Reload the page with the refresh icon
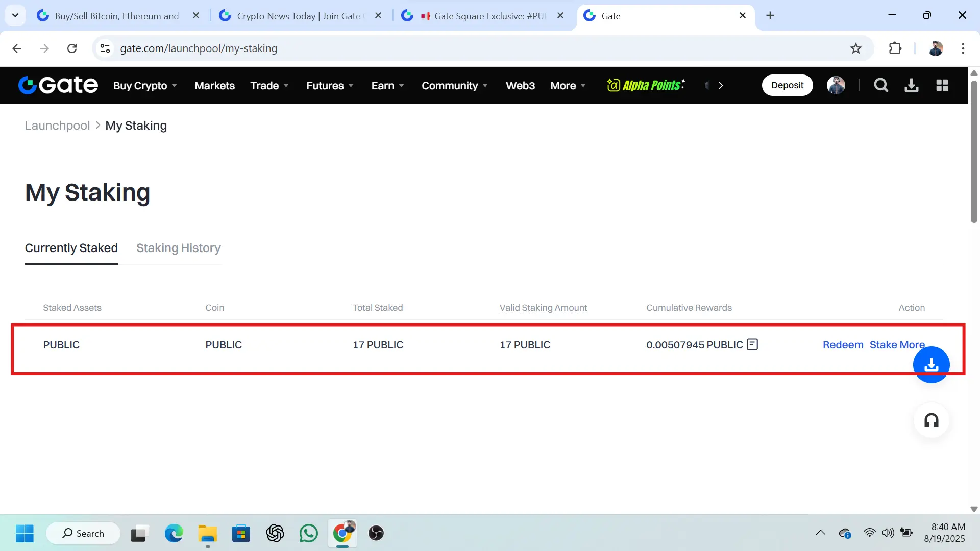Image resolution: width=980 pixels, height=551 pixels. (x=72, y=48)
